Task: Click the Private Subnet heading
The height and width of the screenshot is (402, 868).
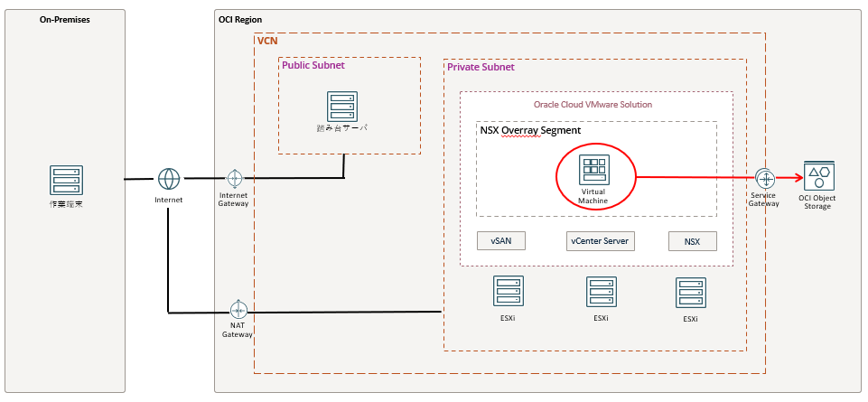Action: click(481, 68)
